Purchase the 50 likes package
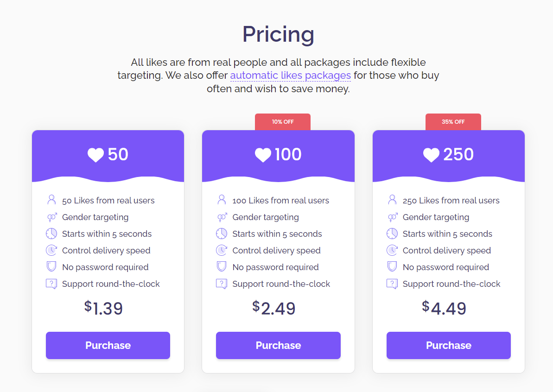Image resolution: width=553 pixels, height=392 pixels. (108, 345)
